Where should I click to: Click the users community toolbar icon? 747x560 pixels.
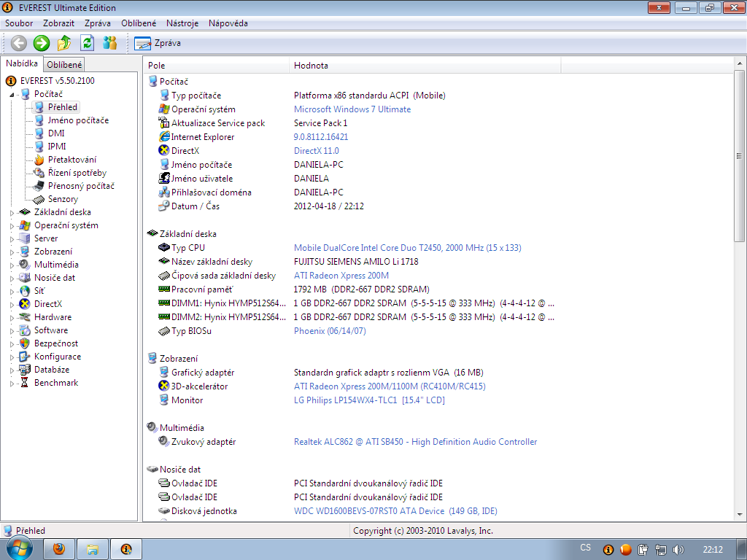pyautogui.click(x=110, y=43)
